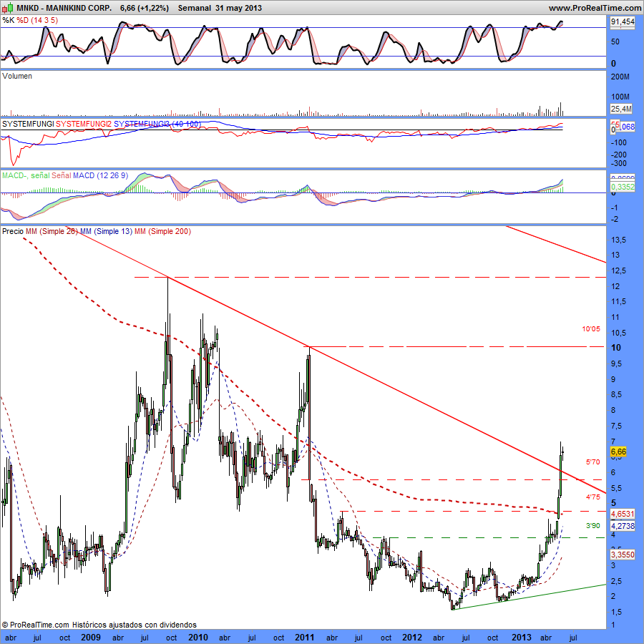Click the 2012 year on time axis
This screenshot has width=644, height=644.
(x=412, y=637)
